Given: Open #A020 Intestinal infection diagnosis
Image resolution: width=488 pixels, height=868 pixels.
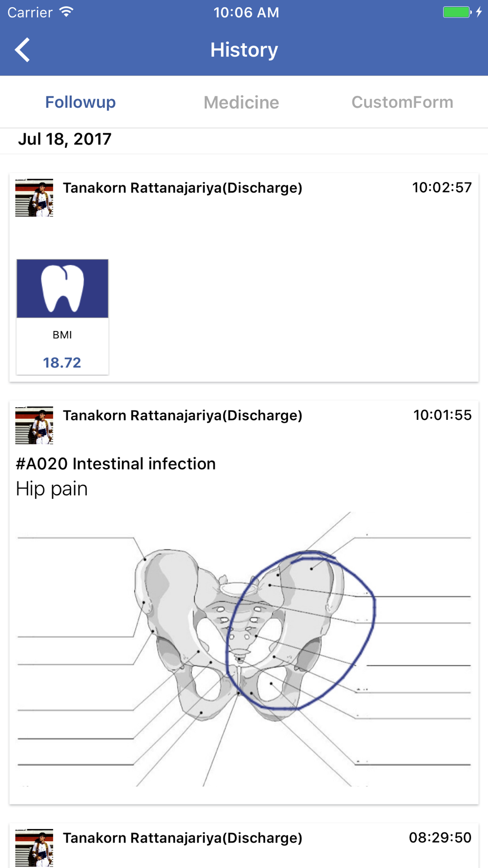Looking at the screenshot, I should 116,464.
